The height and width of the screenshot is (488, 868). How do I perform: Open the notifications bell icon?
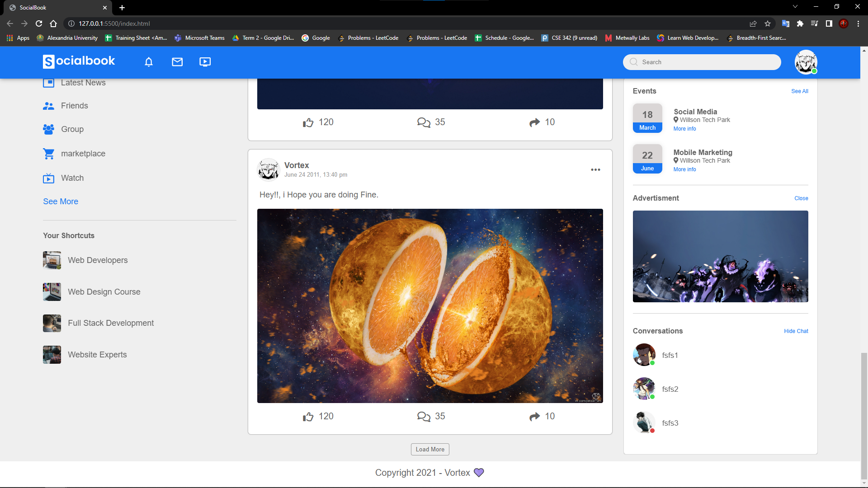(x=148, y=62)
